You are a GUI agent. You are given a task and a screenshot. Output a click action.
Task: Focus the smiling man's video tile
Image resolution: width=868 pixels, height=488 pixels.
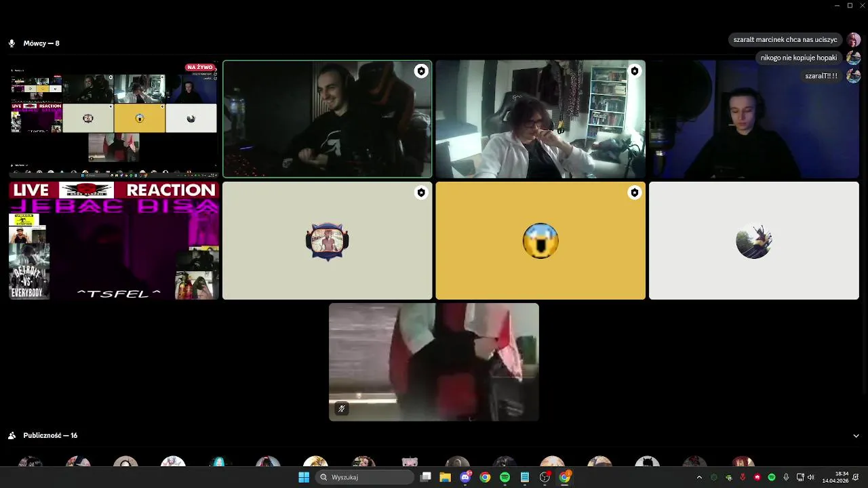328,119
